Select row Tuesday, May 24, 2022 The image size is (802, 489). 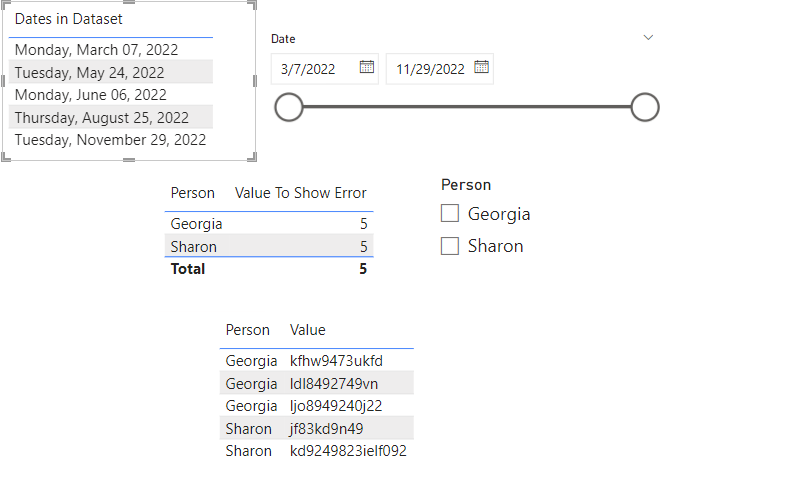point(110,72)
